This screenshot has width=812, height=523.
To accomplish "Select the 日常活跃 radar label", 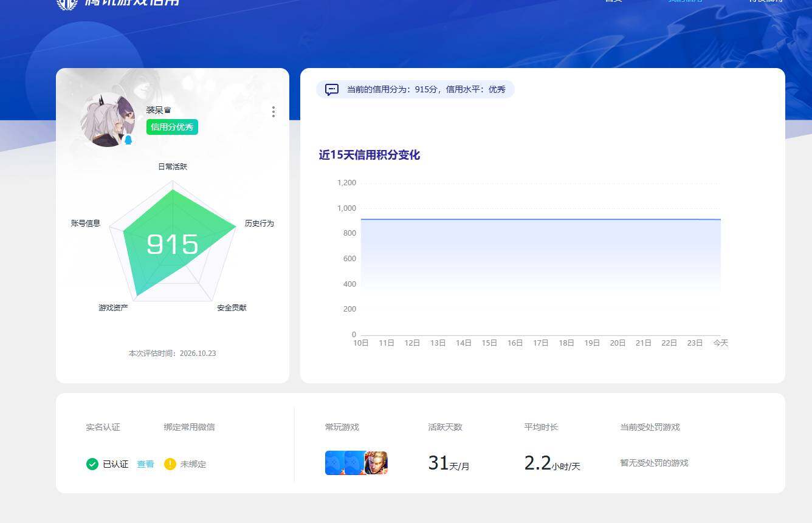I will 173,166.
